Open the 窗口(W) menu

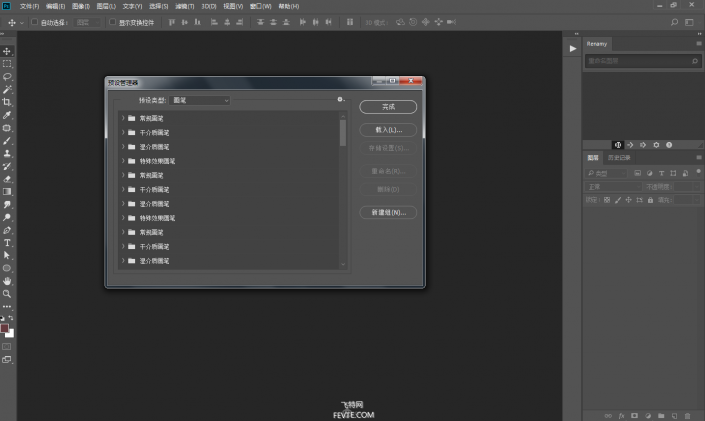[260, 6]
